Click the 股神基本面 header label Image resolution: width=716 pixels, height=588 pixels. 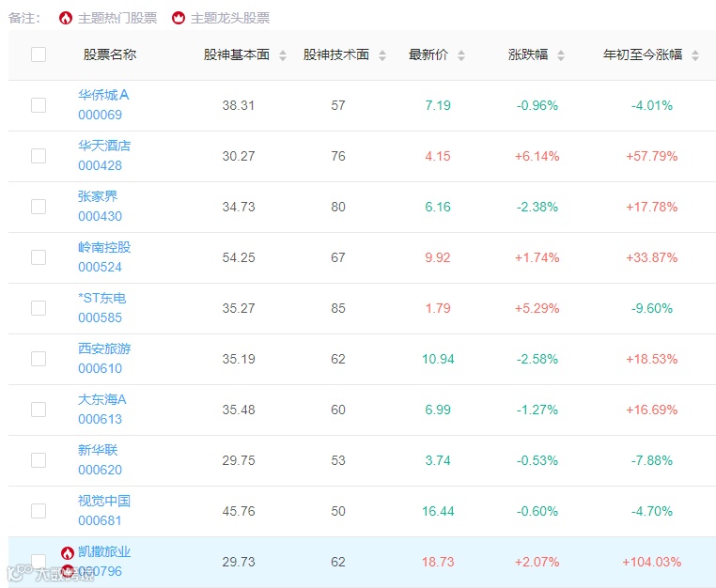pyautogui.click(x=237, y=54)
